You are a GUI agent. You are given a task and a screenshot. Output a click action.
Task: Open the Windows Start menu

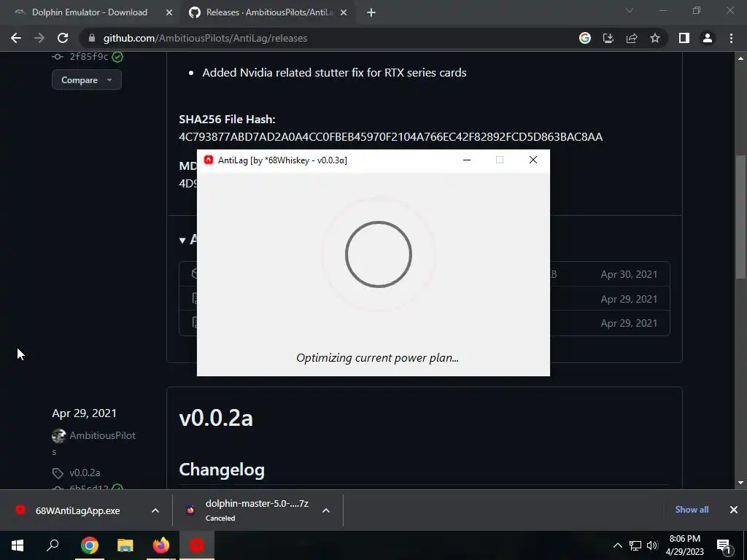click(18, 545)
